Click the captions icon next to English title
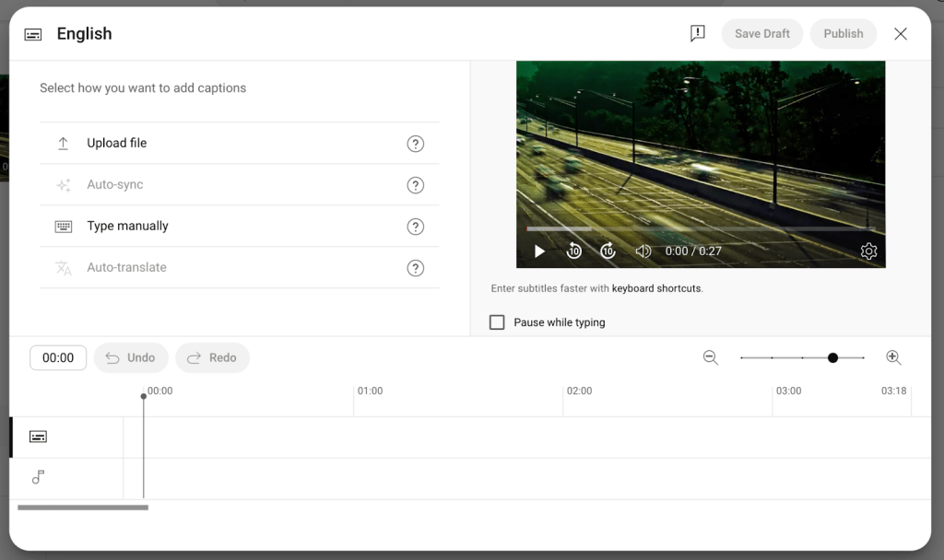Viewport: 944px width, 560px height. coord(33,33)
